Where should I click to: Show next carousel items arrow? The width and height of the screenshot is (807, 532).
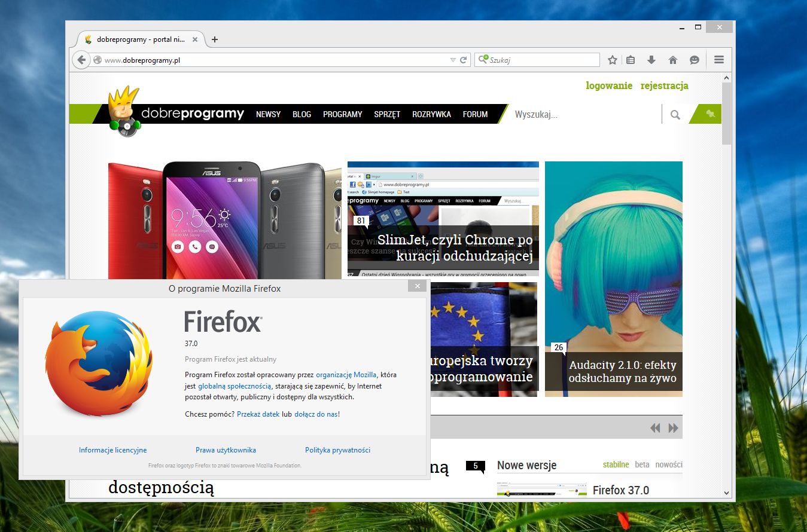674,428
